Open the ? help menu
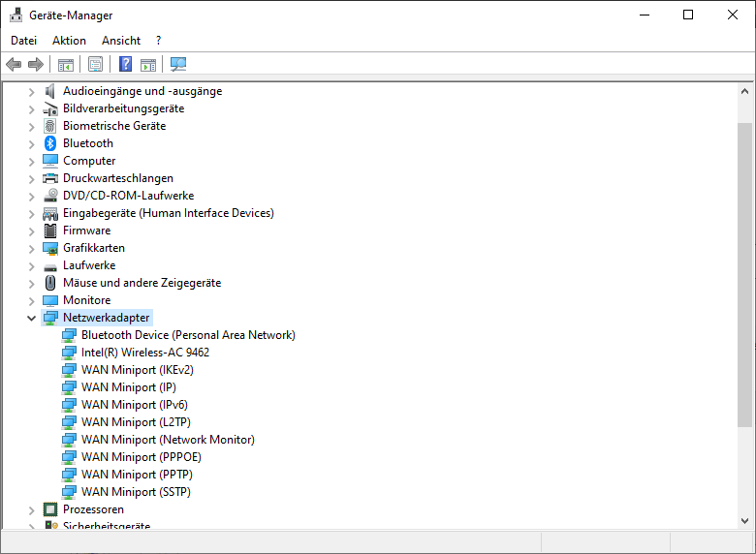Screen dimensions: 756x554 tap(158, 41)
